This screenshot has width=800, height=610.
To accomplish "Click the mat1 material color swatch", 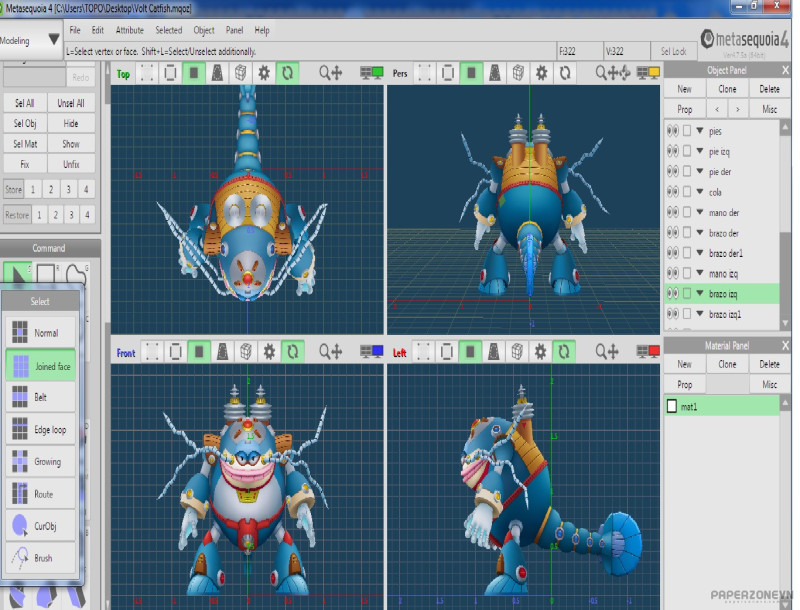I will 672,407.
